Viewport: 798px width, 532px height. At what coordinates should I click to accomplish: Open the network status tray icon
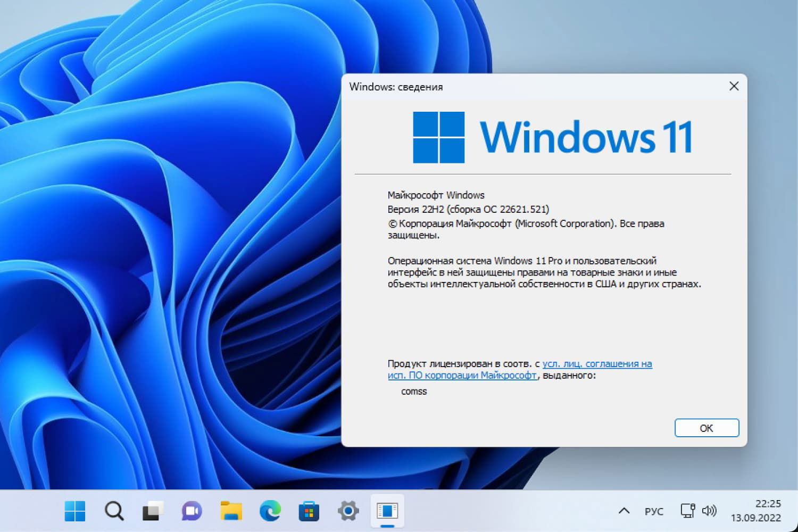point(688,511)
